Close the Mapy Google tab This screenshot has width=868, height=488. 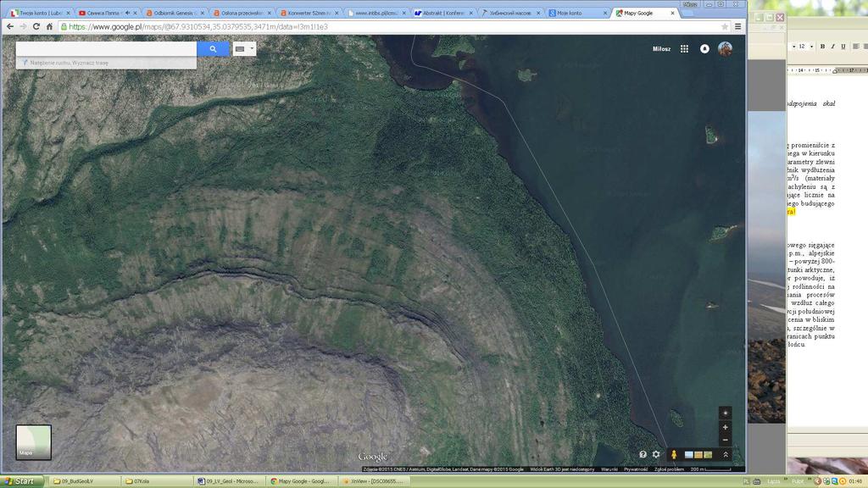click(672, 13)
